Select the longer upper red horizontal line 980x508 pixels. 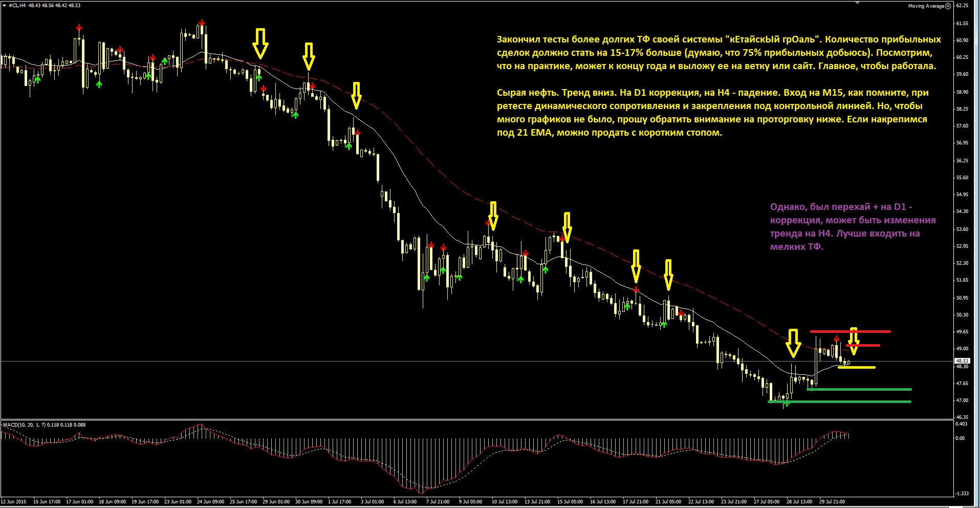[851, 331]
